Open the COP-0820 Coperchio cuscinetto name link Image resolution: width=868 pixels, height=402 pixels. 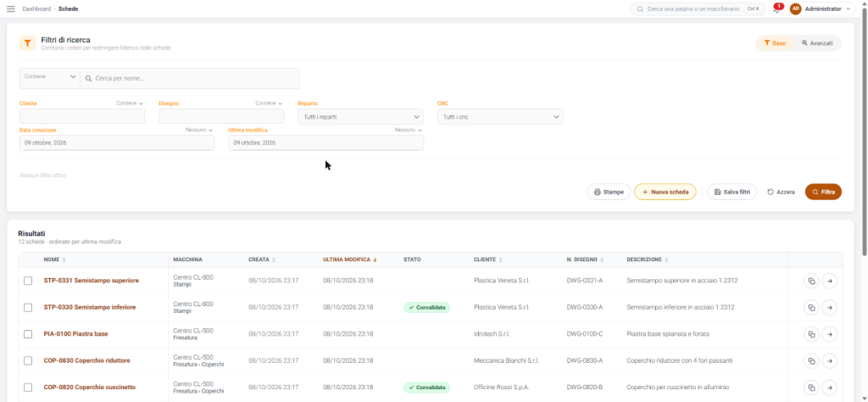tap(90, 387)
